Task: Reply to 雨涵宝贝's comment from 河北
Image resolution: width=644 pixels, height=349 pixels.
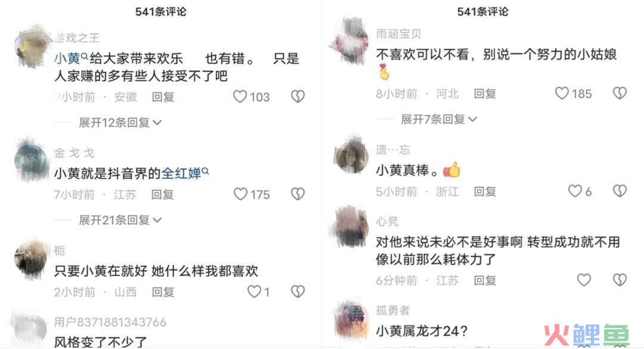Action: click(x=485, y=94)
